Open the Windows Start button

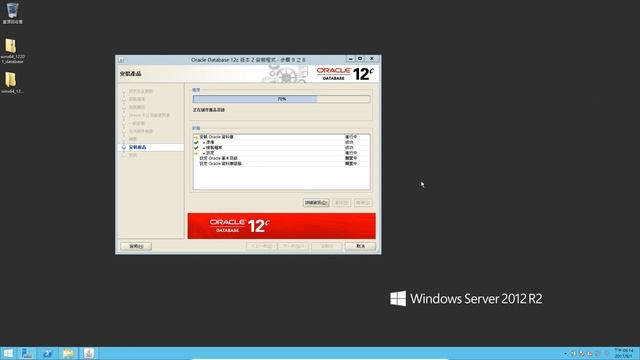tap(8, 353)
